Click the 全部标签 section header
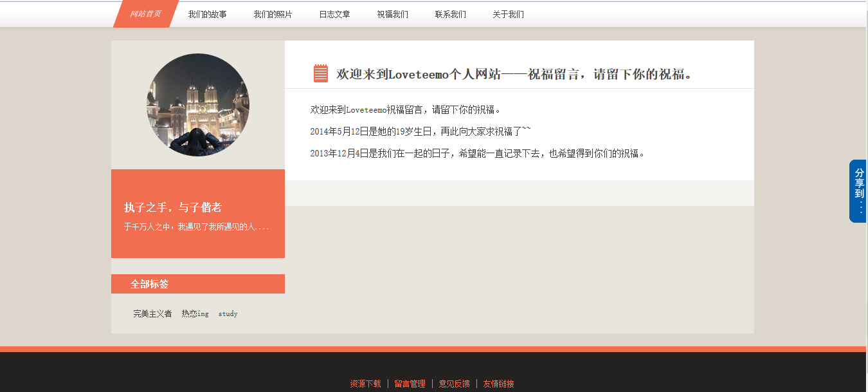This screenshot has width=868, height=392. [149, 284]
